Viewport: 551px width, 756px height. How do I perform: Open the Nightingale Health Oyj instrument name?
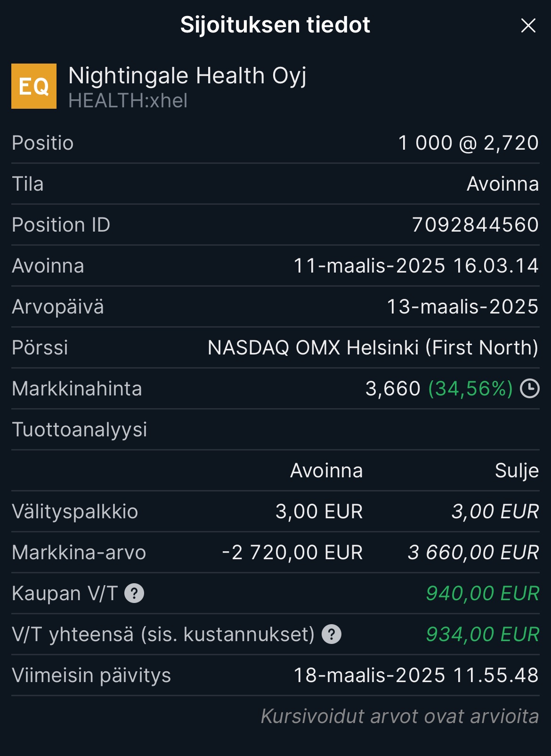tap(187, 76)
